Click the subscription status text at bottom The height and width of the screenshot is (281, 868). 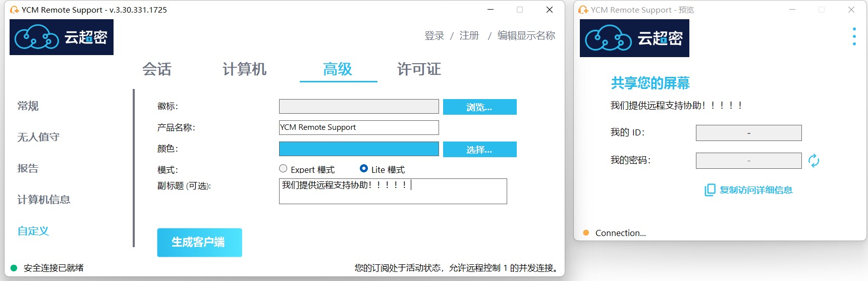click(x=458, y=268)
